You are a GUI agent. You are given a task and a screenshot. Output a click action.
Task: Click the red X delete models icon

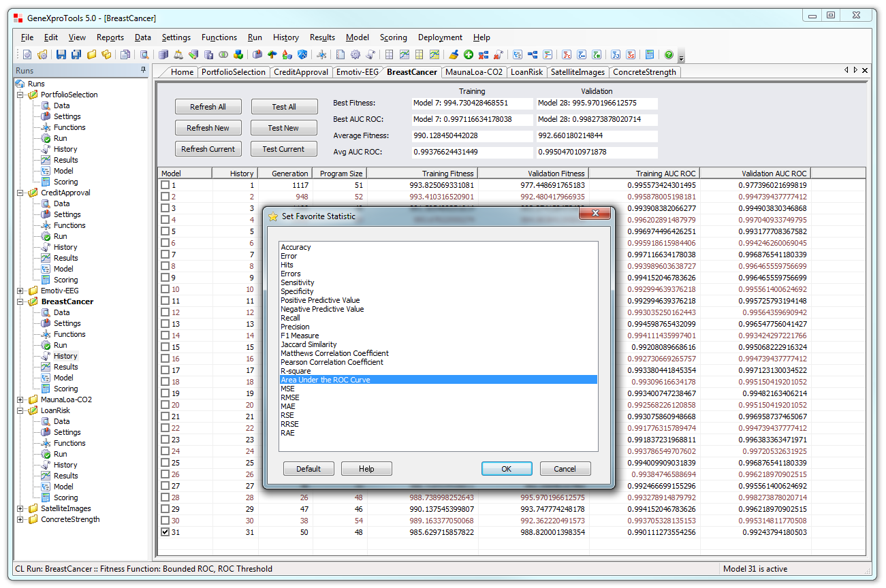(x=484, y=54)
